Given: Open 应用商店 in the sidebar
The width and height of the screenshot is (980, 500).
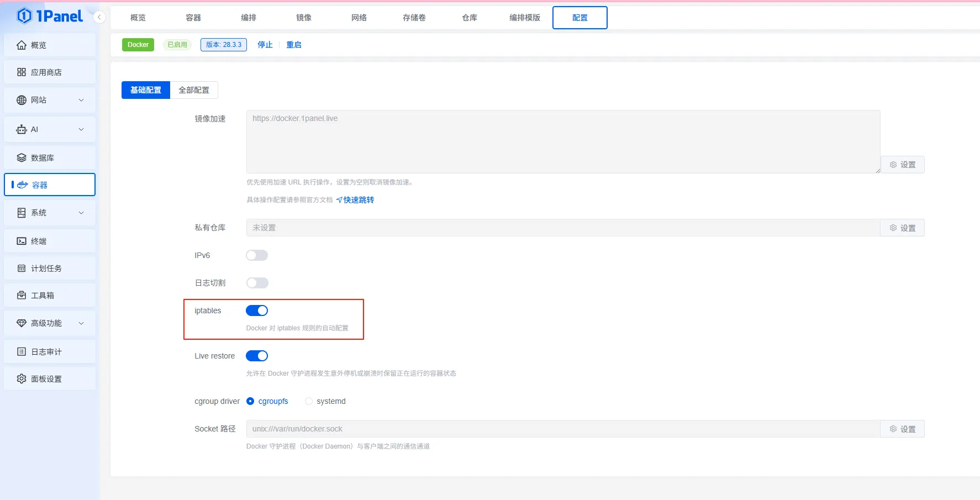Looking at the screenshot, I should click(x=50, y=72).
